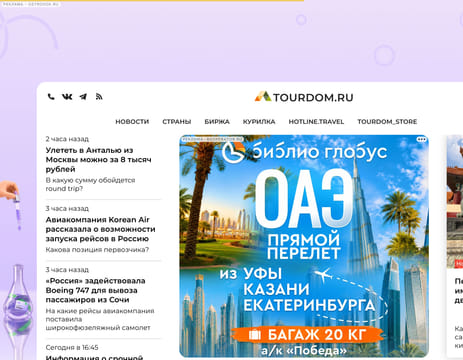Viewport: 463px width, 360px height.
Task: Click 'Сегодня в 16:45' timestamp
Action: click(x=72, y=347)
